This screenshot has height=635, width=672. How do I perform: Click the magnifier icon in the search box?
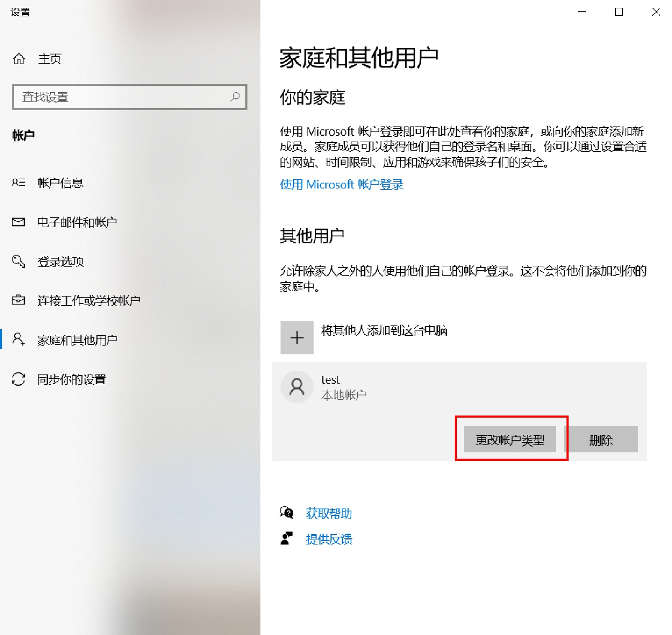click(235, 97)
